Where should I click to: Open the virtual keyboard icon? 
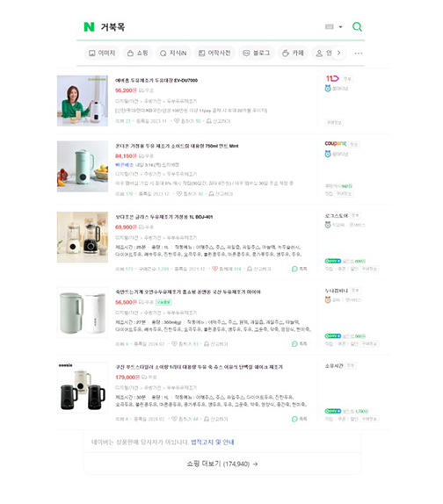click(330, 26)
